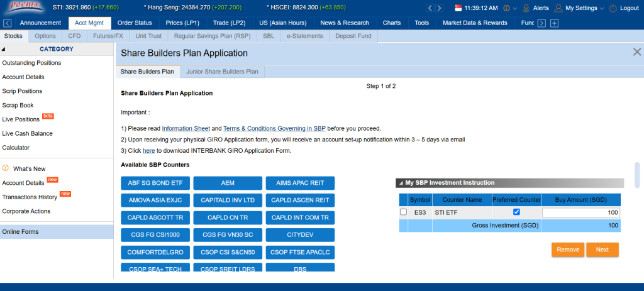Open the Prices (LP1) tab
Screen dimensions: 644x291
(182, 23)
